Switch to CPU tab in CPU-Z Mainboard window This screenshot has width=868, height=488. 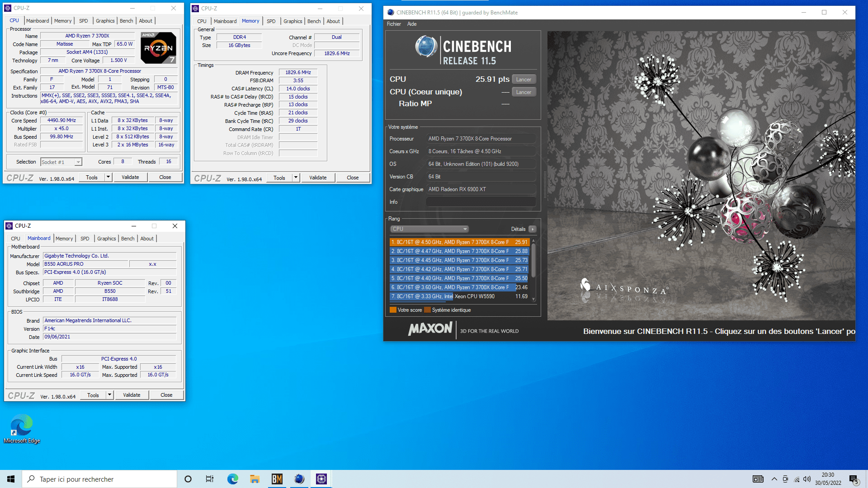point(15,239)
